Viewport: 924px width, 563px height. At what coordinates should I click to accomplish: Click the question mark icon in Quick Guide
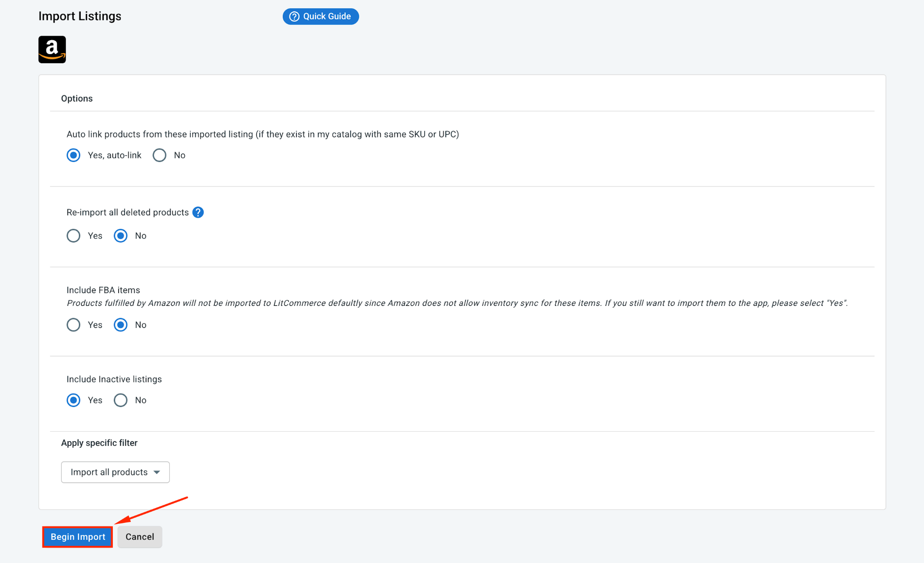coord(294,17)
